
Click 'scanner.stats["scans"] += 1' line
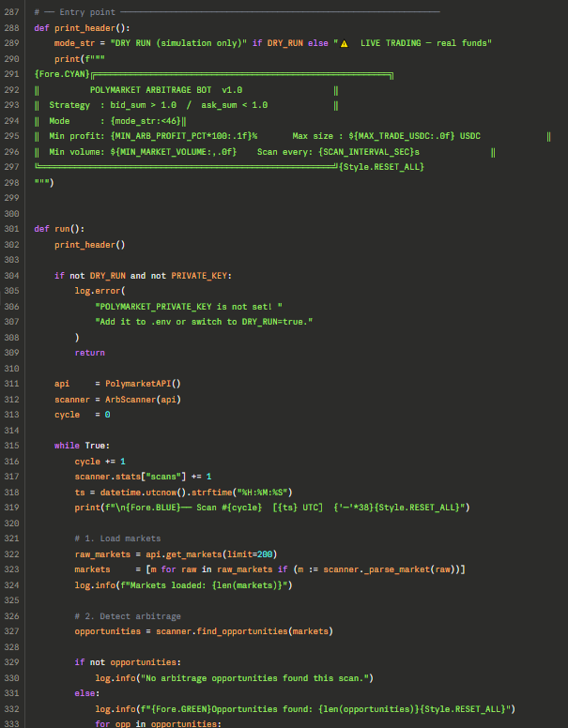pos(143,477)
